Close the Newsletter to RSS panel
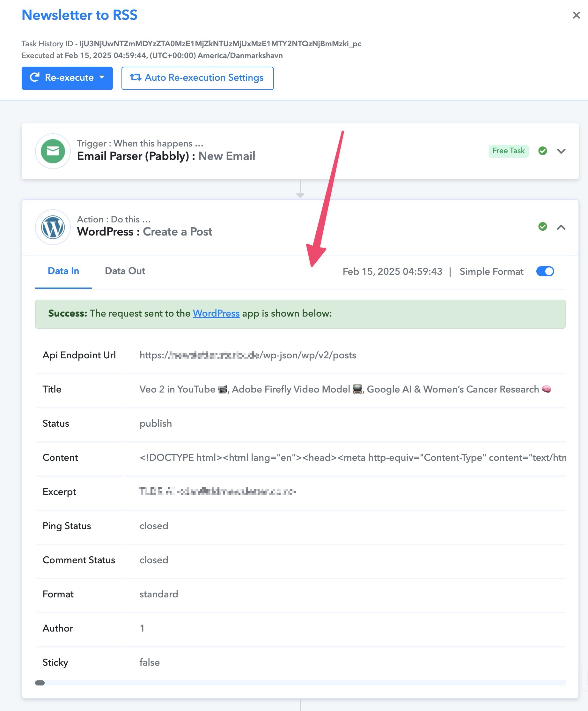Screen dimensions: 588x711 point(576,15)
